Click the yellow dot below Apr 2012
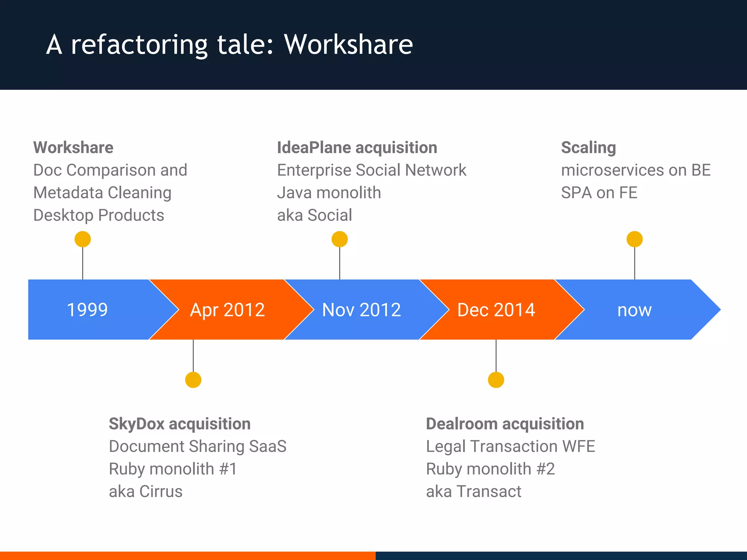747x560 pixels. 193,380
